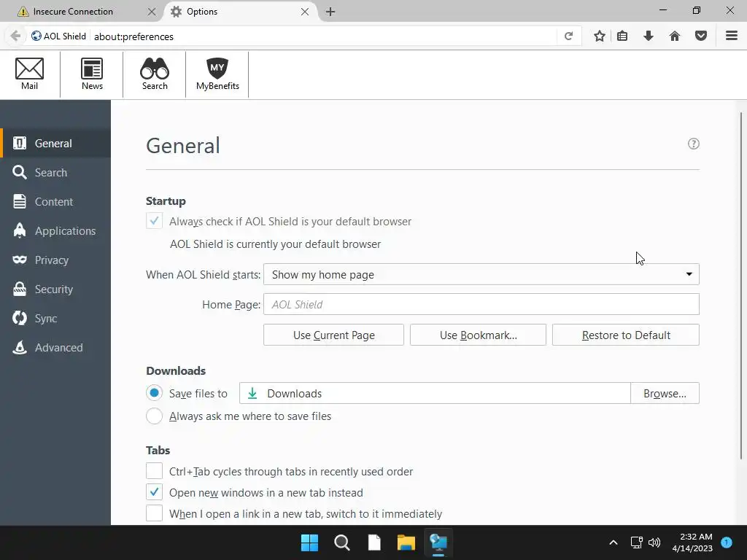Open File Explorer from the taskbar
This screenshot has width=747, height=560.
point(406,542)
